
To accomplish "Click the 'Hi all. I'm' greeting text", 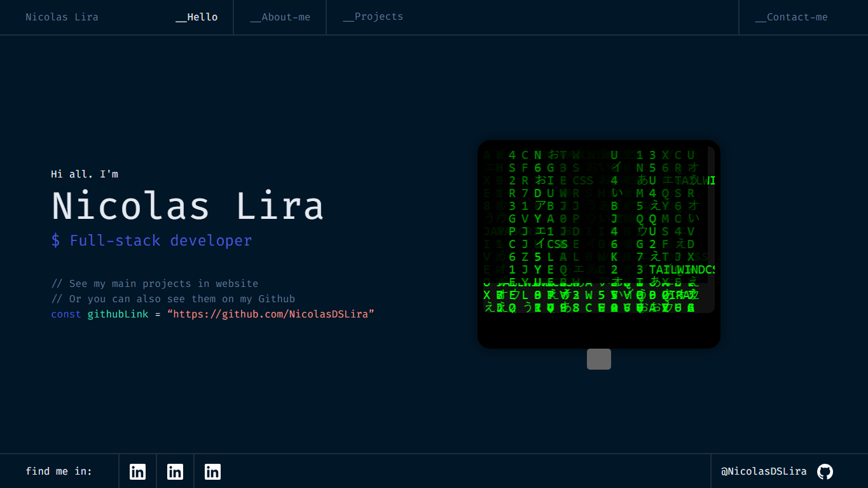I will 85,174.
